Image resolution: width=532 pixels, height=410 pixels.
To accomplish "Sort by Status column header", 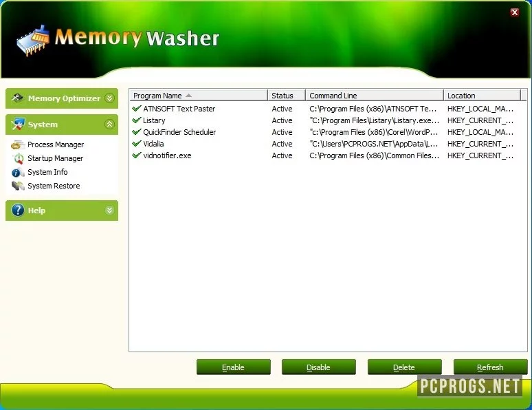I will click(x=287, y=96).
